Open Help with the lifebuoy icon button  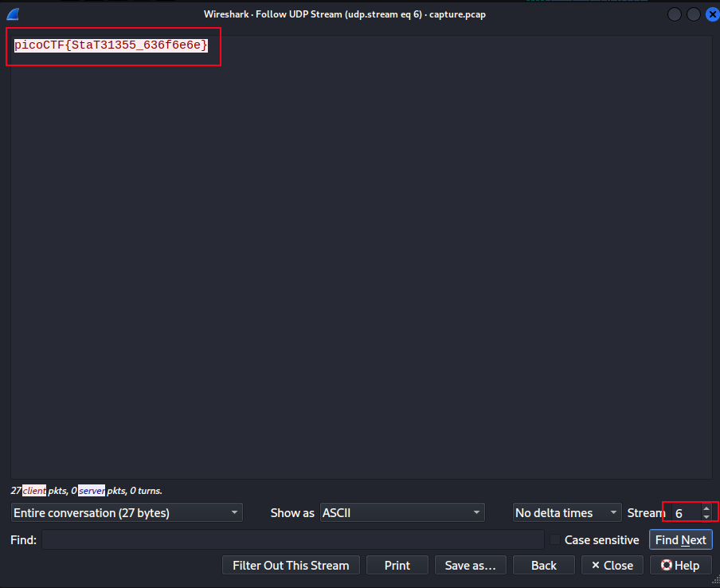coord(680,565)
